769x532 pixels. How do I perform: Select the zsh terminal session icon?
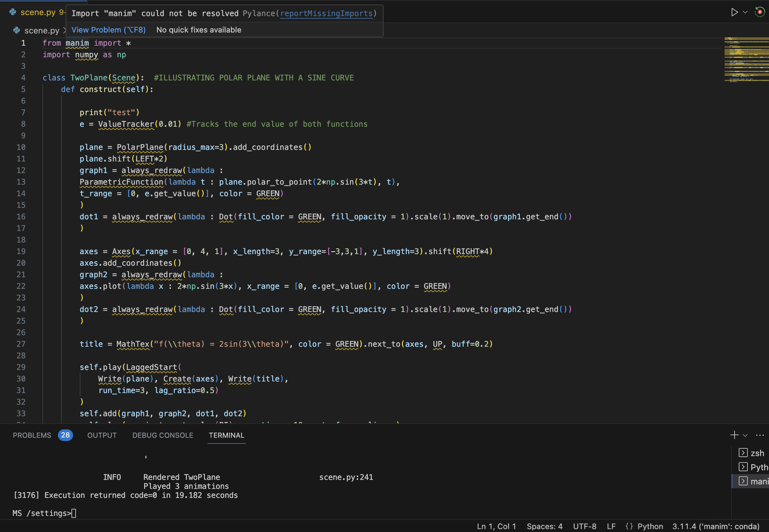click(744, 453)
